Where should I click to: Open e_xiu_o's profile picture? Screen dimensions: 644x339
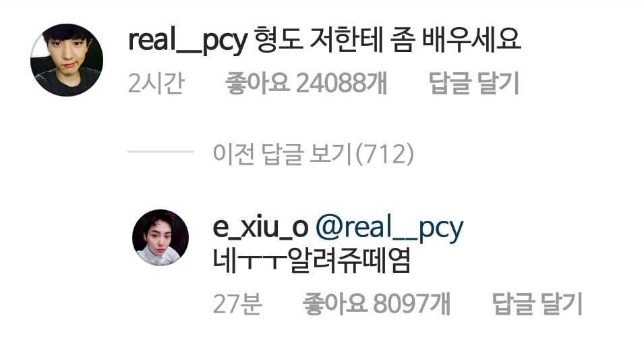160,238
